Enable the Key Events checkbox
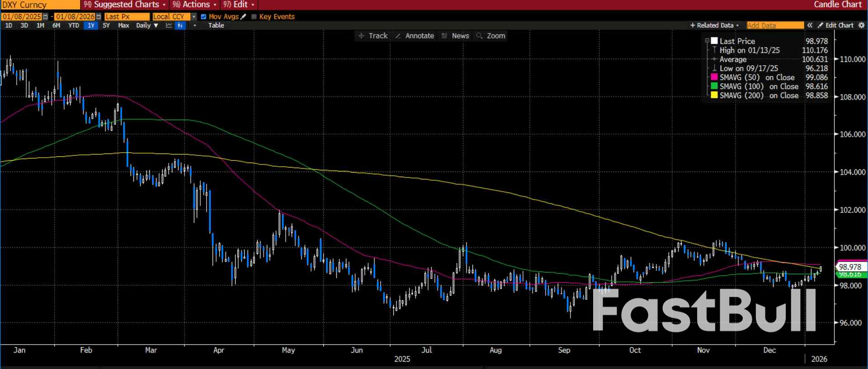The width and height of the screenshot is (868, 369). pyautogui.click(x=254, y=17)
